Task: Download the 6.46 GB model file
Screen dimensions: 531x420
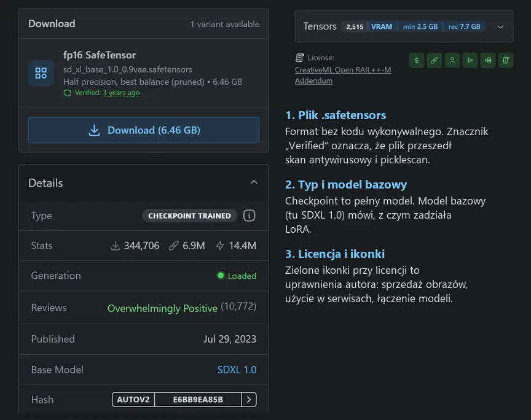Action: coord(144,130)
